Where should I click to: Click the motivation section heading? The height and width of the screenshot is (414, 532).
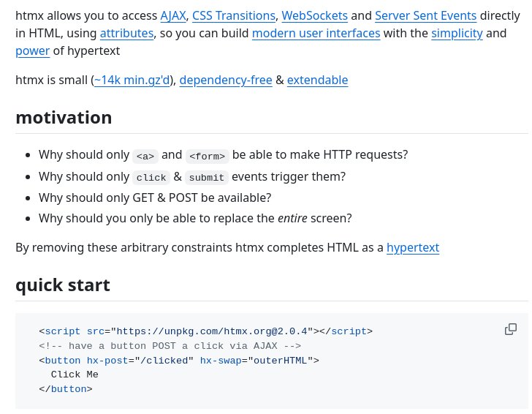pos(64,118)
